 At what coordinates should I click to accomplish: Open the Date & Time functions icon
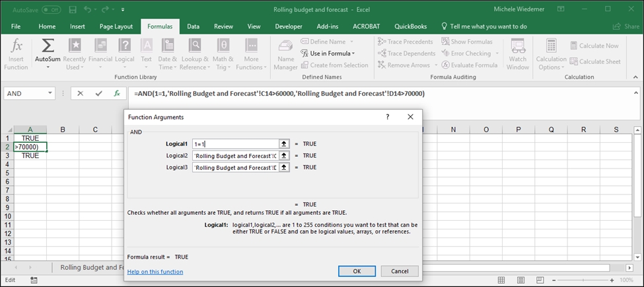(168, 46)
